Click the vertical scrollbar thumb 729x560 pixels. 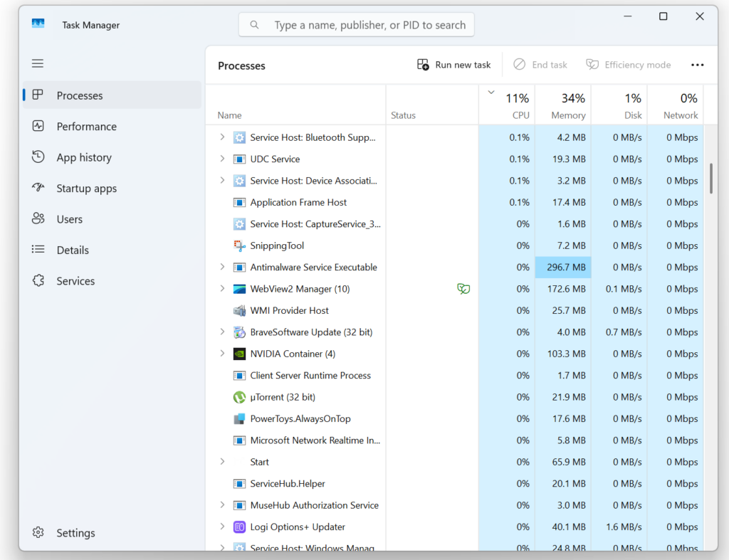(x=710, y=178)
